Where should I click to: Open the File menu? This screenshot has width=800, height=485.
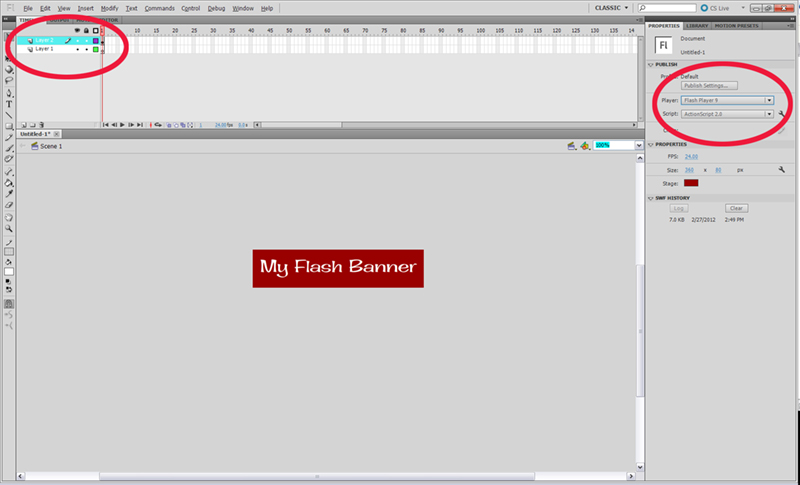click(x=28, y=9)
